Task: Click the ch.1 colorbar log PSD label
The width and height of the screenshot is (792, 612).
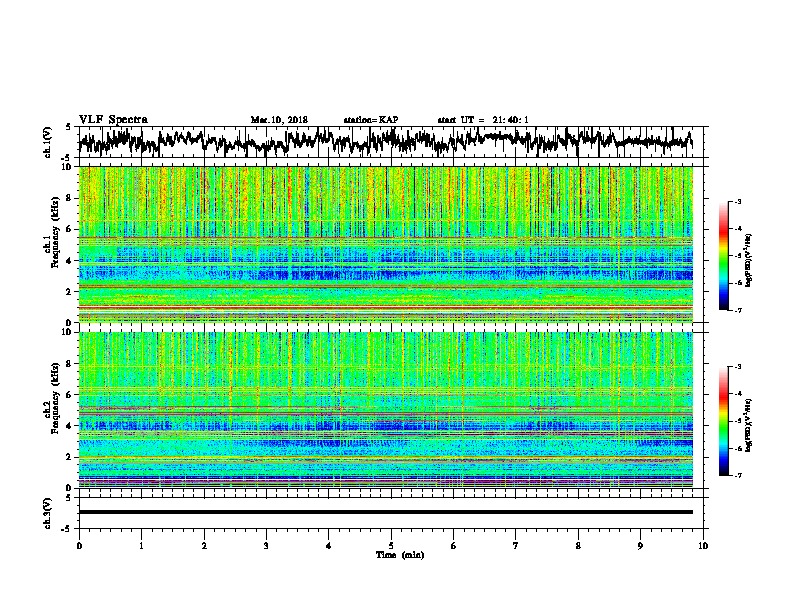Action: pyautogui.click(x=749, y=260)
